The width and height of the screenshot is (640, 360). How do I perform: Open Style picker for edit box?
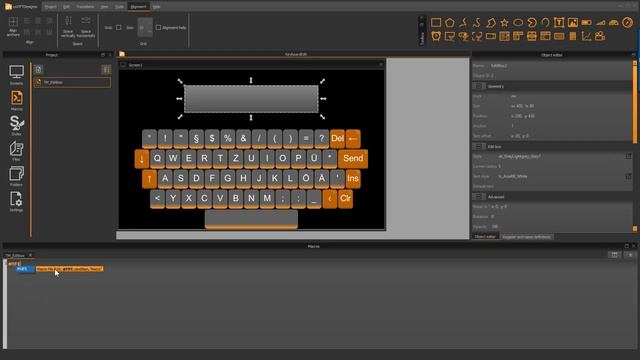pyautogui.click(x=629, y=156)
